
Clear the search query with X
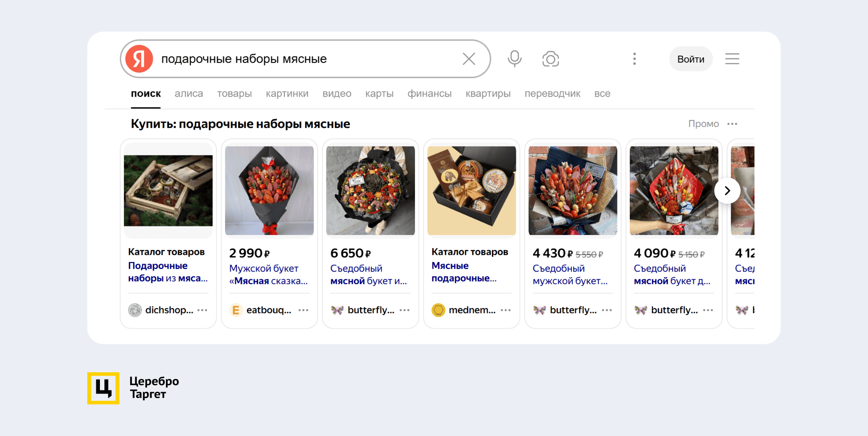tap(469, 59)
